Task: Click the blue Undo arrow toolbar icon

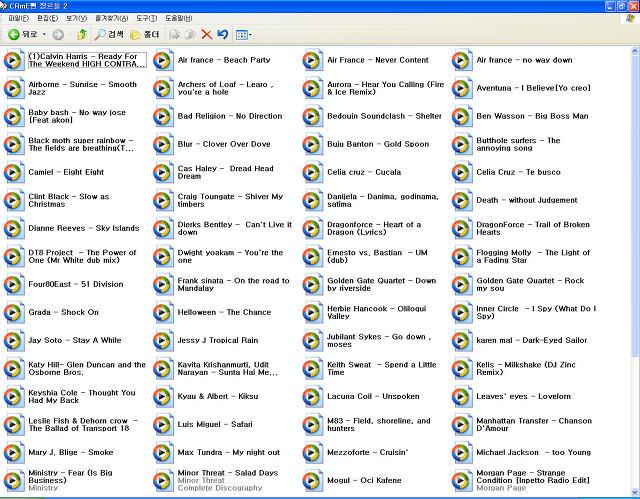Action: coord(222,35)
